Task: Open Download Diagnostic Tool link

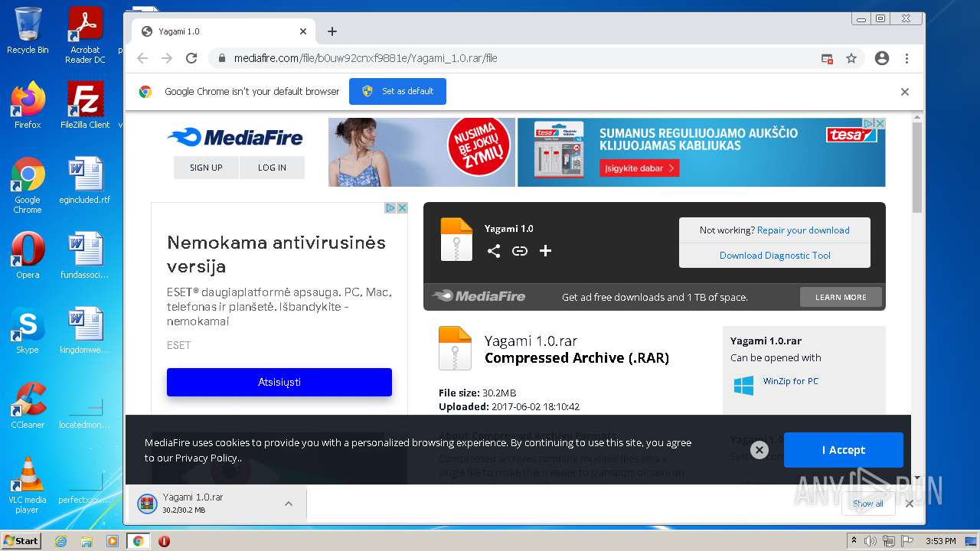Action: pos(775,256)
